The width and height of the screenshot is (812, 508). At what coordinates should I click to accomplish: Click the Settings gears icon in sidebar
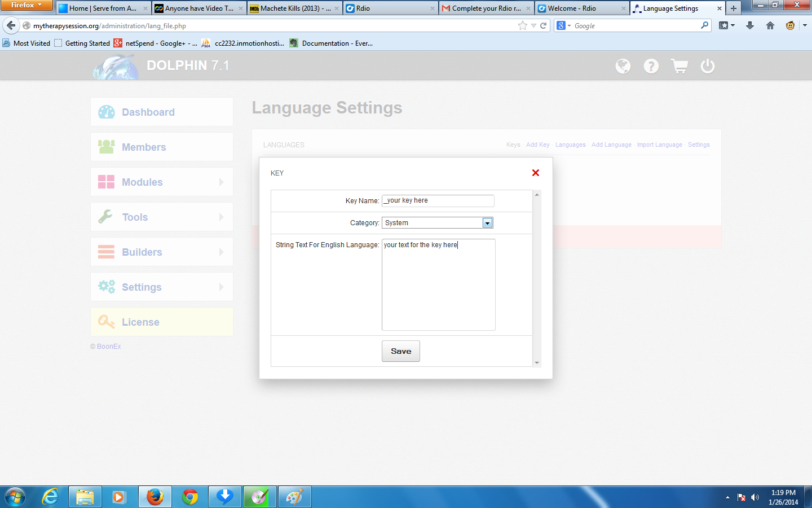106,287
